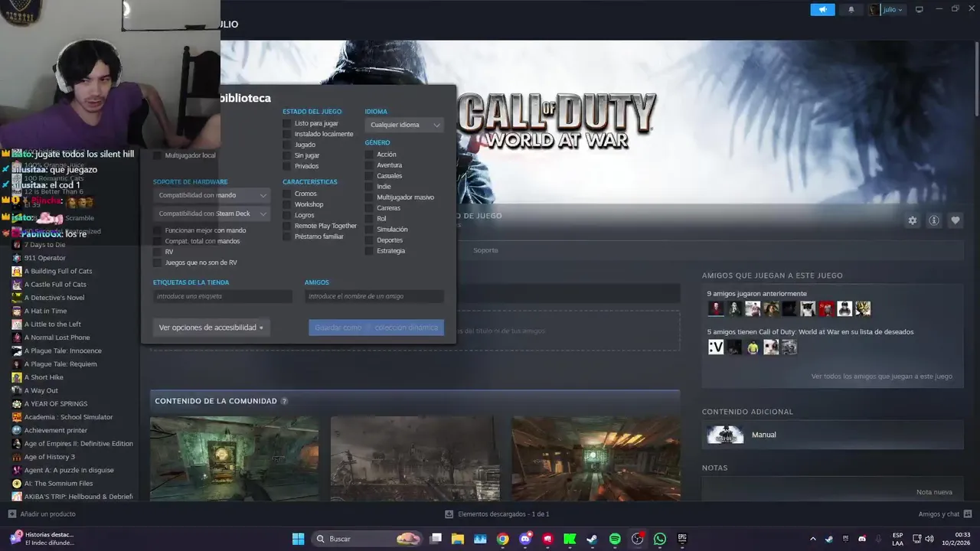Open the Manual DLC thumbnail
Screen dimensions: 980x551
725,435
